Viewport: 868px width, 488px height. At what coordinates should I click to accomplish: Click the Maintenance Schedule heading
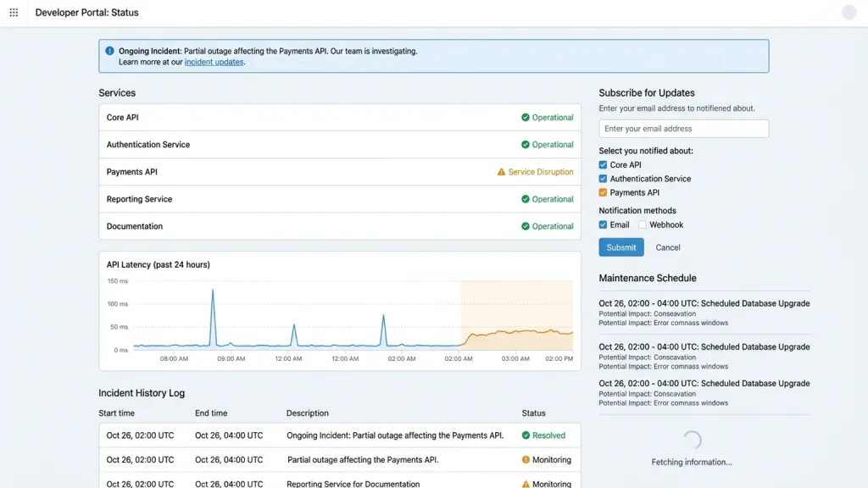[647, 278]
